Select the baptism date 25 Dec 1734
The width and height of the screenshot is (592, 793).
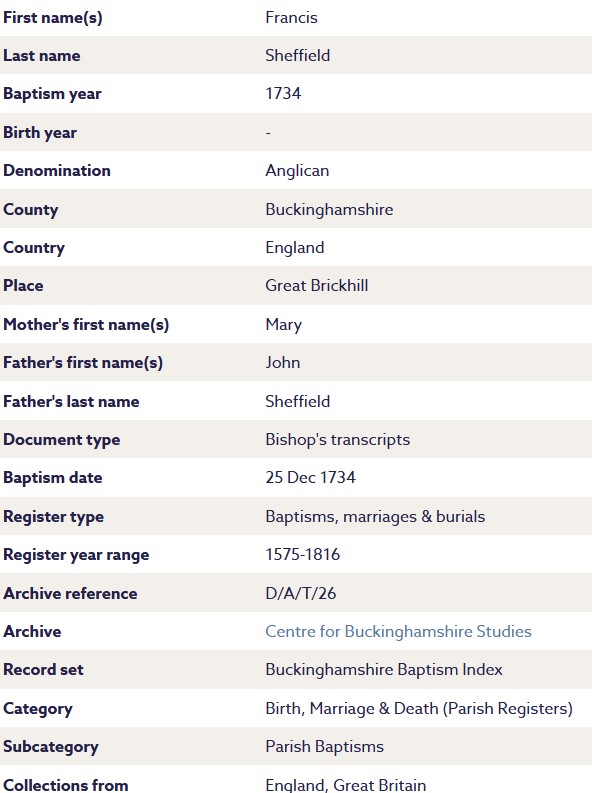310,477
